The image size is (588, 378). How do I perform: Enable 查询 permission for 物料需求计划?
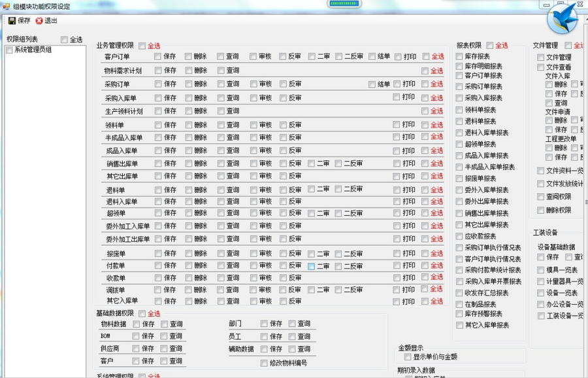221,70
